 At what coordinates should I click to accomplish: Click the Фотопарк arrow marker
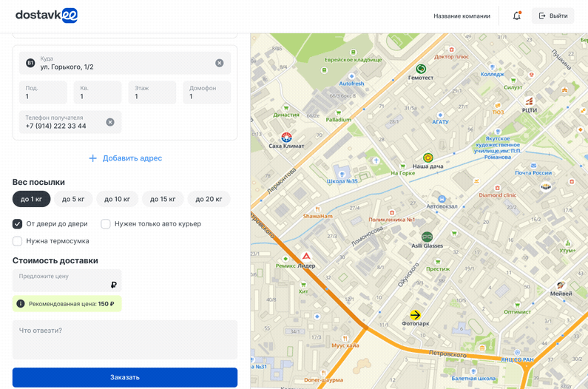[x=415, y=315]
